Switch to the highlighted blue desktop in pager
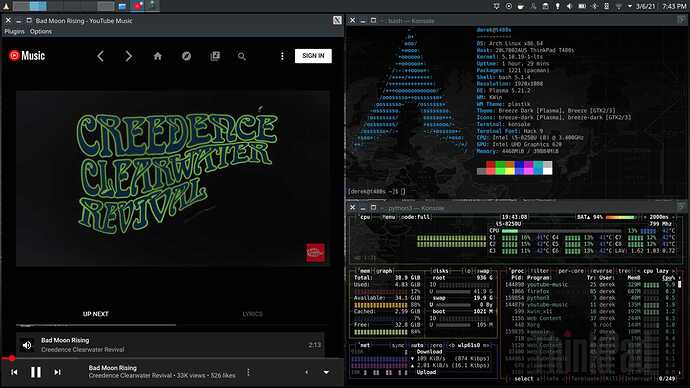Image resolution: width=690 pixels, height=388 pixels. (38, 6)
